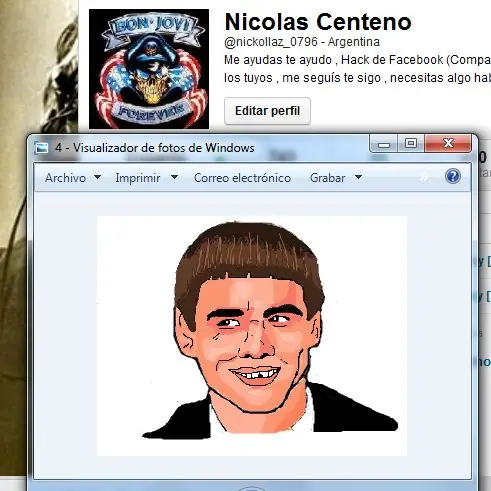The image size is (491, 491).
Task: Click the '4 - Visualizador de fotos' title bar
Action: [x=200, y=148]
